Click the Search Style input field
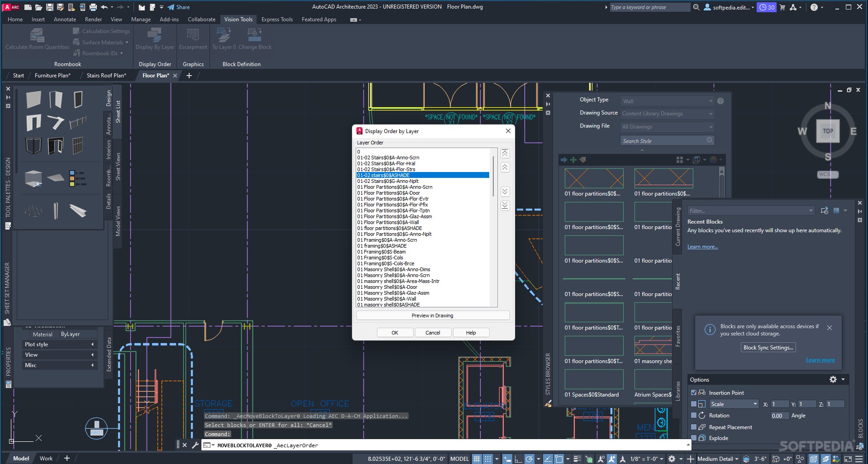This screenshot has width=868, height=464. pyautogui.click(x=667, y=141)
